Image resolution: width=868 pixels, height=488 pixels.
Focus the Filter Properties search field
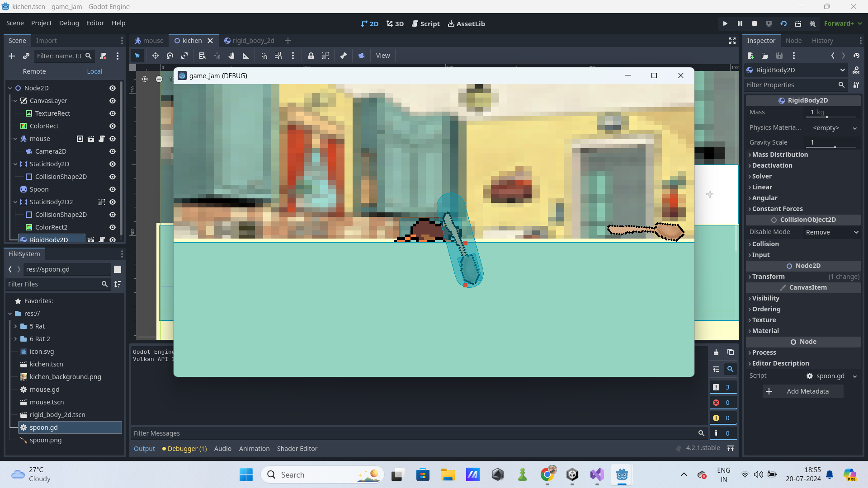coord(796,85)
